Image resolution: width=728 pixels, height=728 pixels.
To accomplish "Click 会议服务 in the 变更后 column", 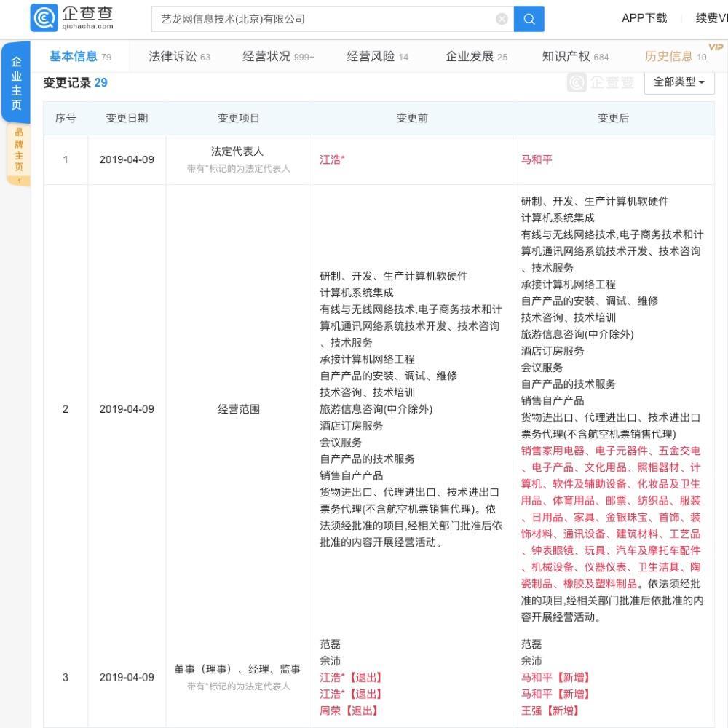I will click(x=542, y=368).
